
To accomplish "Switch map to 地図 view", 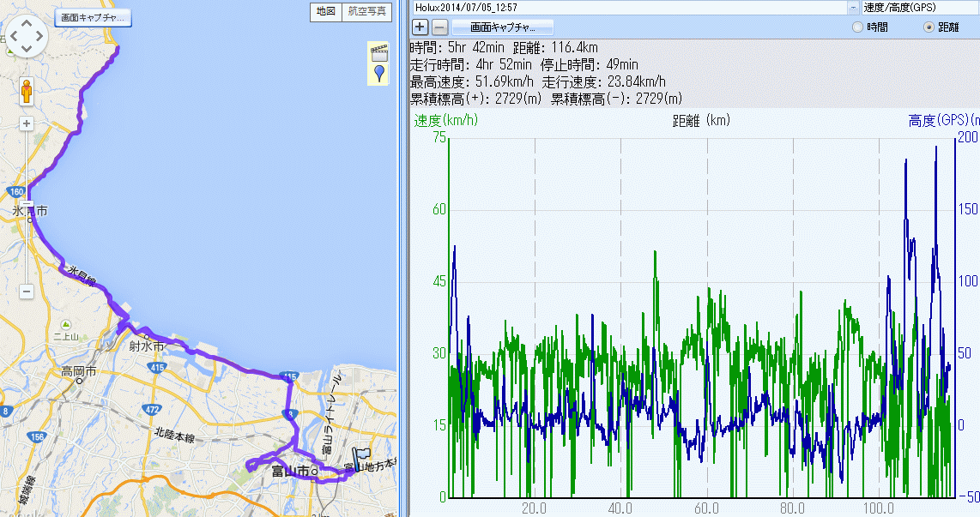I will (x=325, y=11).
